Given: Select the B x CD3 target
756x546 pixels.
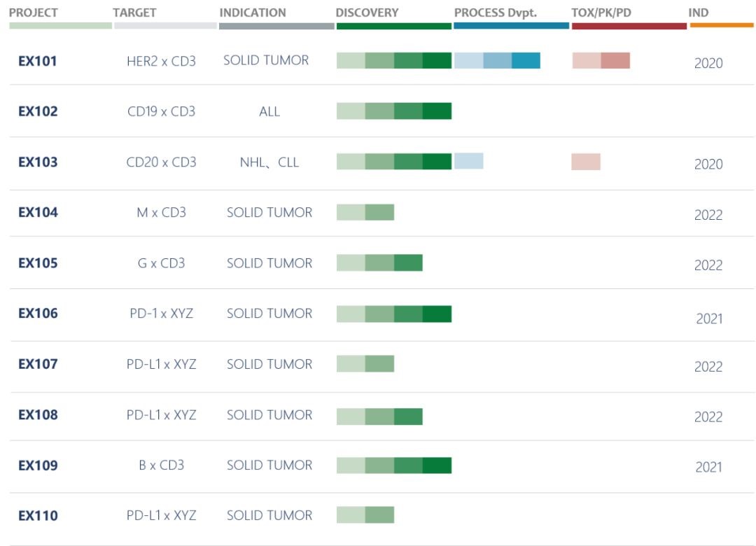Looking at the screenshot, I should (x=161, y=465).
